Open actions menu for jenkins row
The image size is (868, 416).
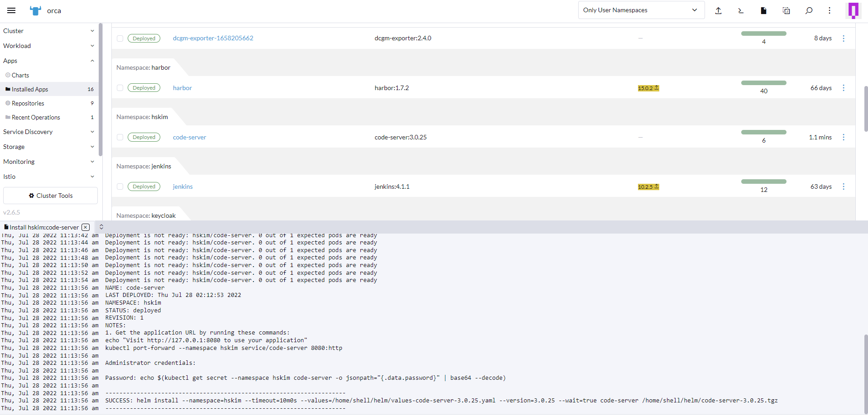pyautogui.click(x=844, y=186)
